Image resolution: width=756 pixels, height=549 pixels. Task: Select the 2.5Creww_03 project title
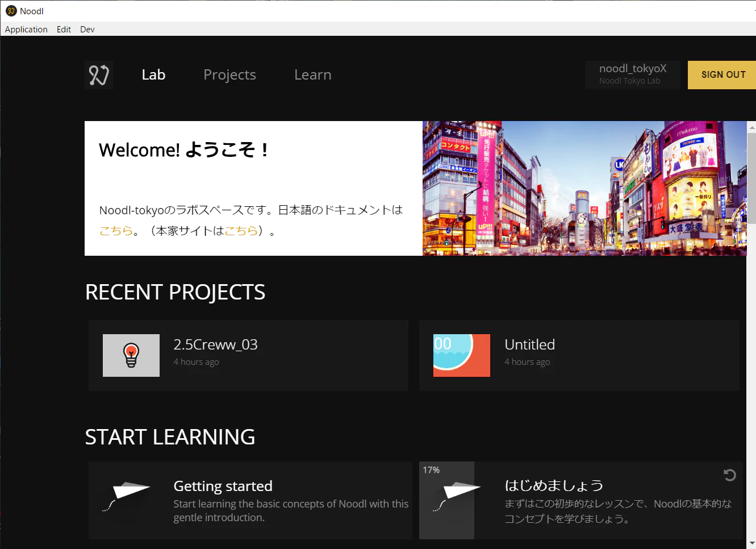[x=215, y=344]
